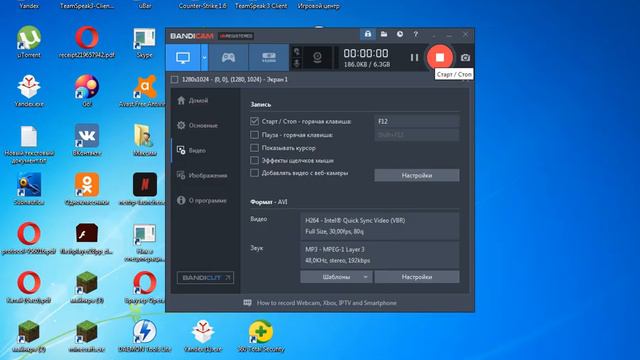Open the red N app icon on desktop

coord(144,189)
